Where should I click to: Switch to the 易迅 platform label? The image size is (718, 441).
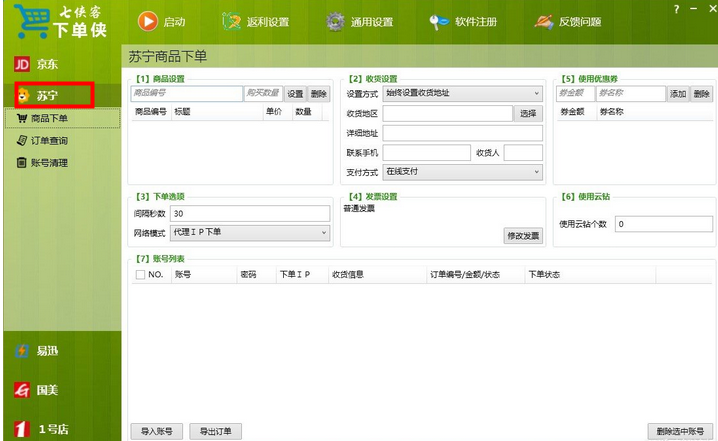47,351
